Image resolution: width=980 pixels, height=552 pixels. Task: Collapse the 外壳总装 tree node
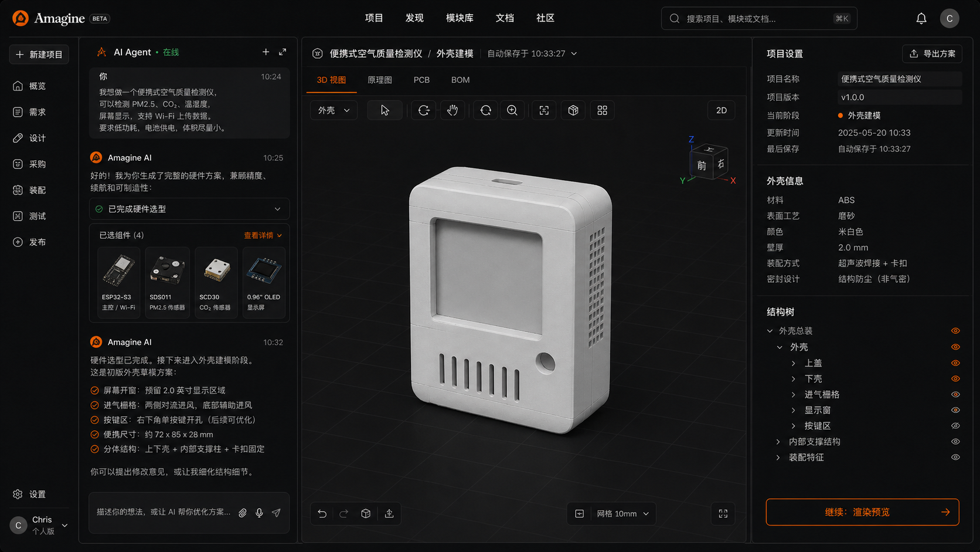coord(770,331)
